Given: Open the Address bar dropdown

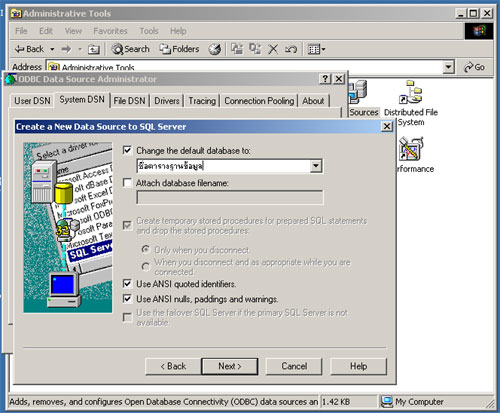Looking at the screenshot, I should pos(449,67).
